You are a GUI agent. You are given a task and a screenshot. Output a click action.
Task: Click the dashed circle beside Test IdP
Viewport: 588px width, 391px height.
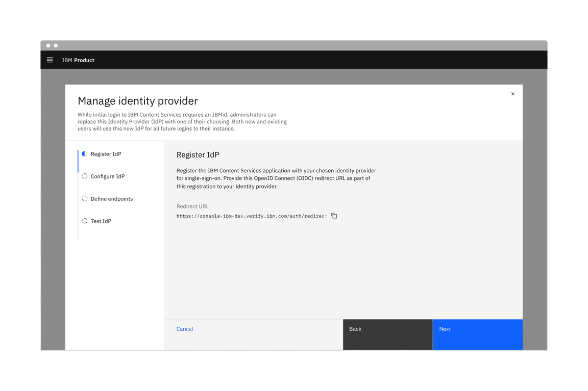pos(85,221)
